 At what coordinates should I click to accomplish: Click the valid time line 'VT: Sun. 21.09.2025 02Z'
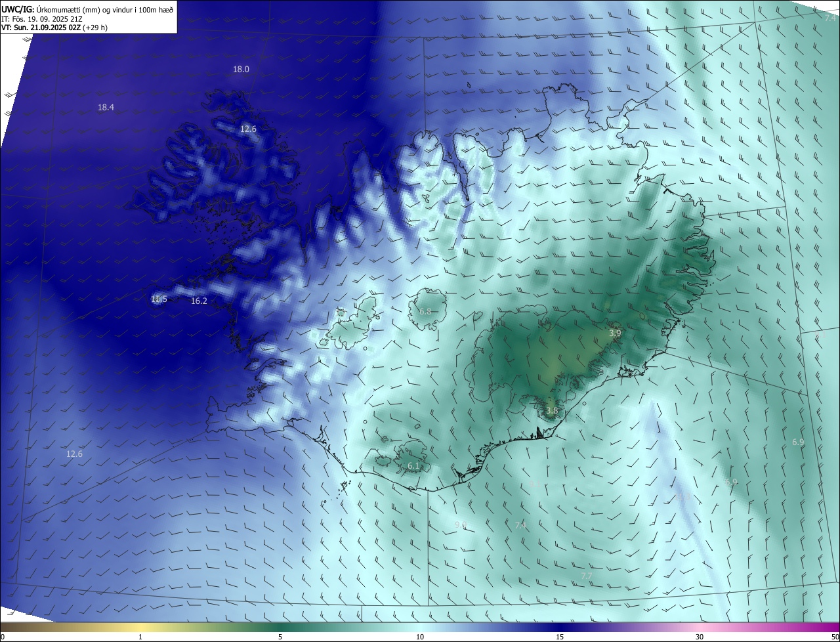(x=41, y=28)
